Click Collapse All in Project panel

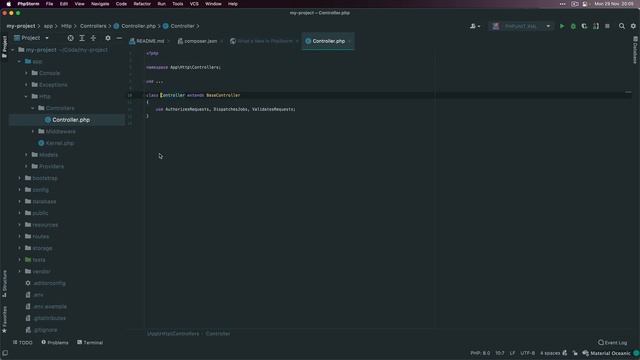point(93,38)
